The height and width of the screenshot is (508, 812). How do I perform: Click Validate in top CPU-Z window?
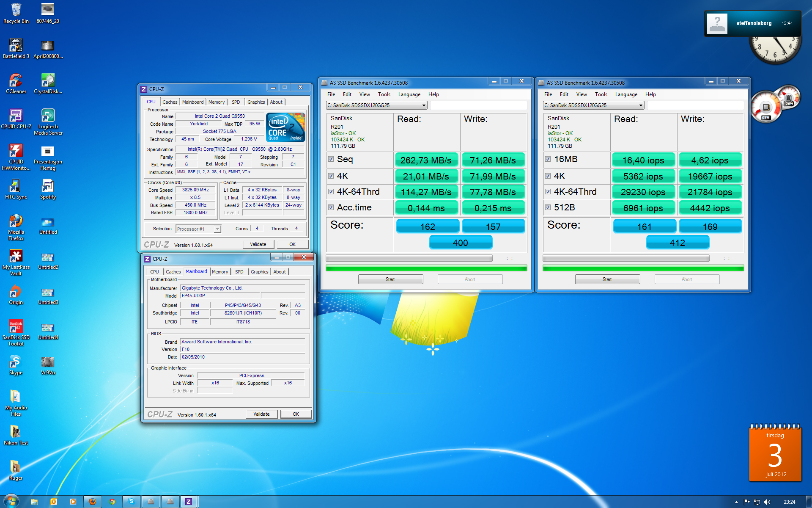click(x=258, y=244)
